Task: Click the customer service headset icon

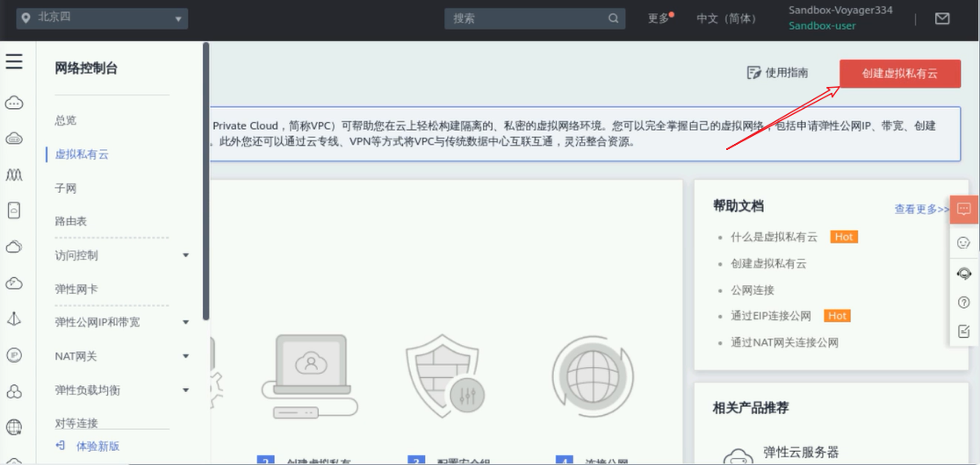Action: click(963, 274)
